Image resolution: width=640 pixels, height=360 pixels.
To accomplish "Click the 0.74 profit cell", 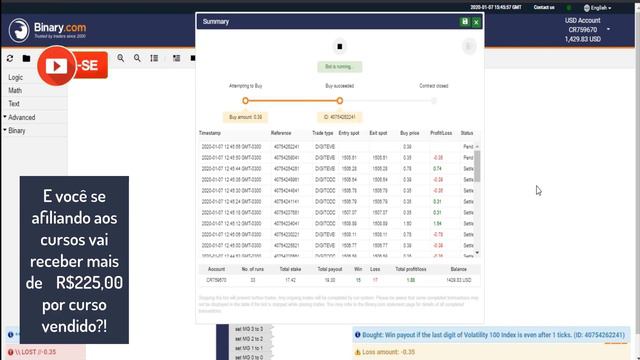I will coord(437,169).
